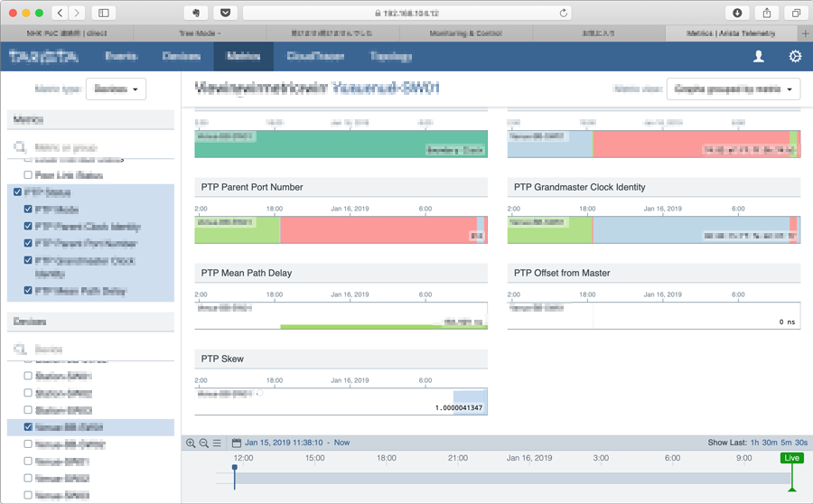Uncheck the selected highlighted device checkbox
Screen dimensions: 813x504
coord(28,426)
